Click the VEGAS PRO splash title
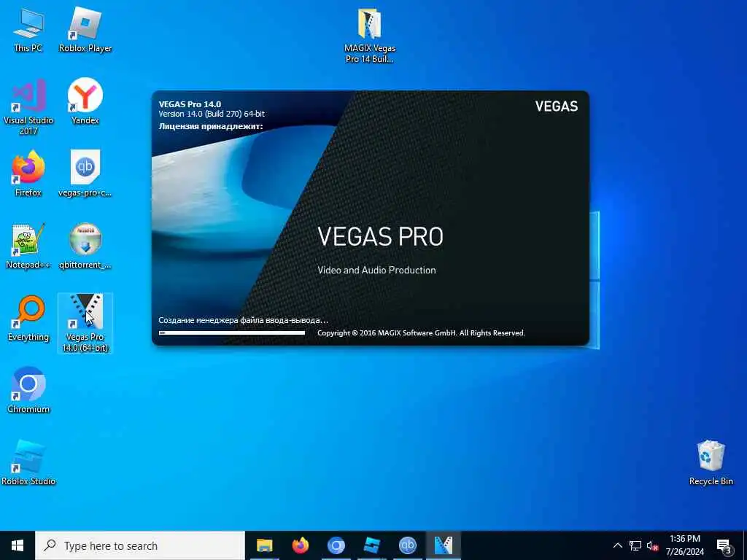The image size is (747, 560). click(380, 237)
